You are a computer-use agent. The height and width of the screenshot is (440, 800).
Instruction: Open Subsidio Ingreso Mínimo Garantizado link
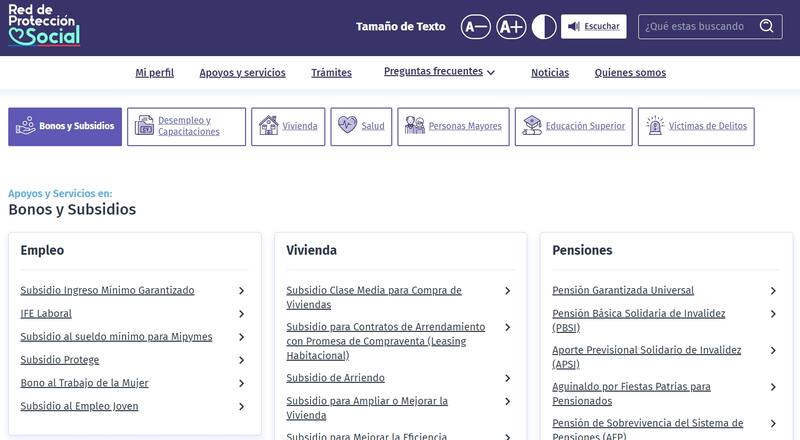point(107,291)
